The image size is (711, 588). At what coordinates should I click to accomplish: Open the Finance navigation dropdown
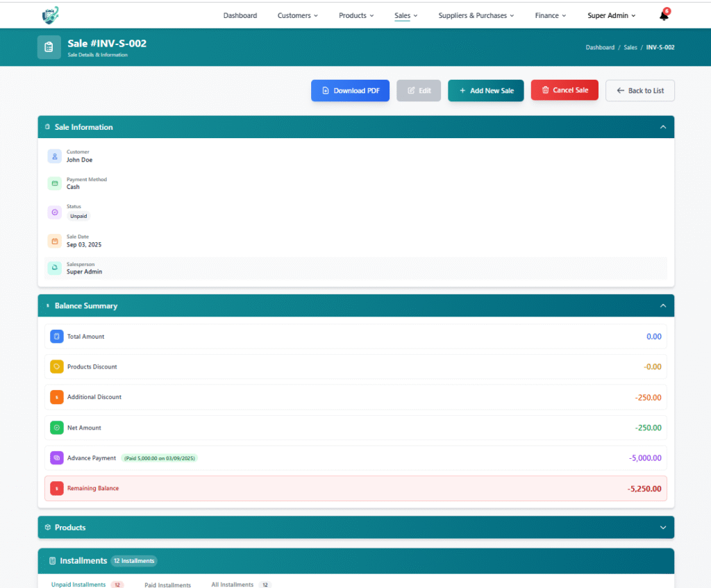click(x=550, y=15)
